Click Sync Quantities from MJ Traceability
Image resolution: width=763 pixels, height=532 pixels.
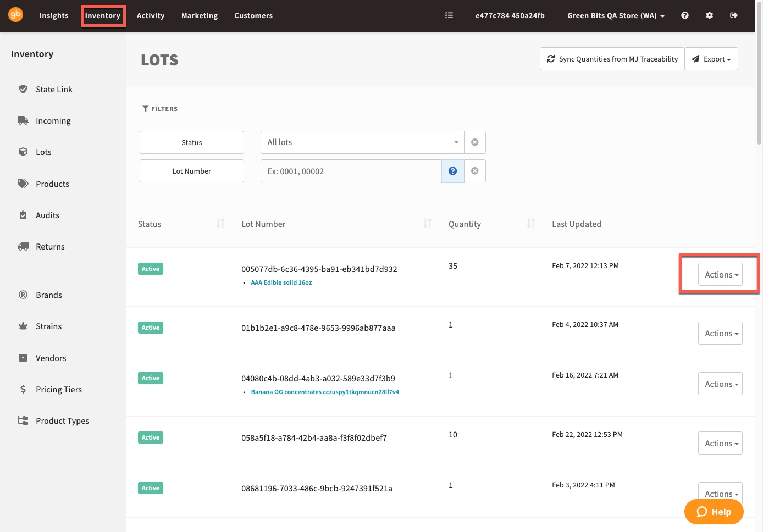point(612,59)
